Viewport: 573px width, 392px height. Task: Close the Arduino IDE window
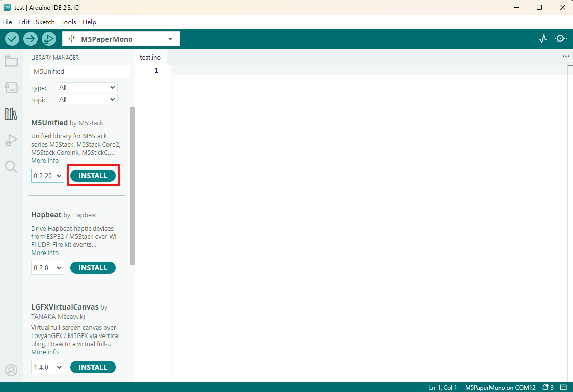tap(563, 7)
